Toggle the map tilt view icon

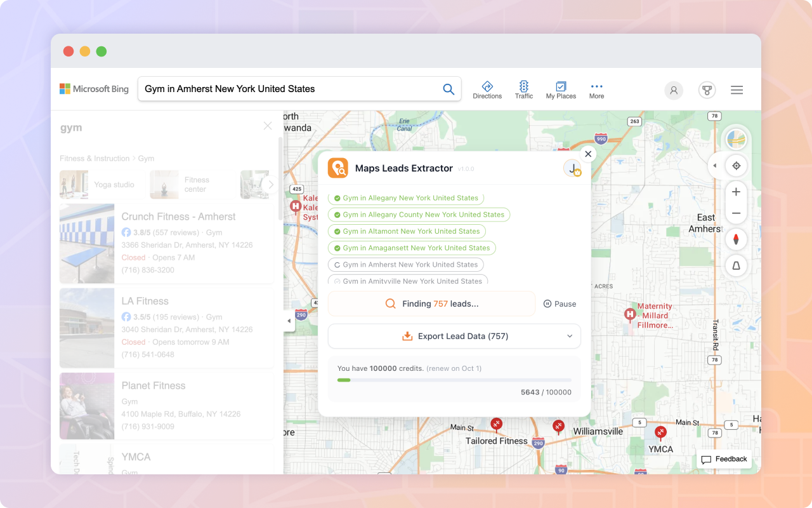[x=736, y=266]
